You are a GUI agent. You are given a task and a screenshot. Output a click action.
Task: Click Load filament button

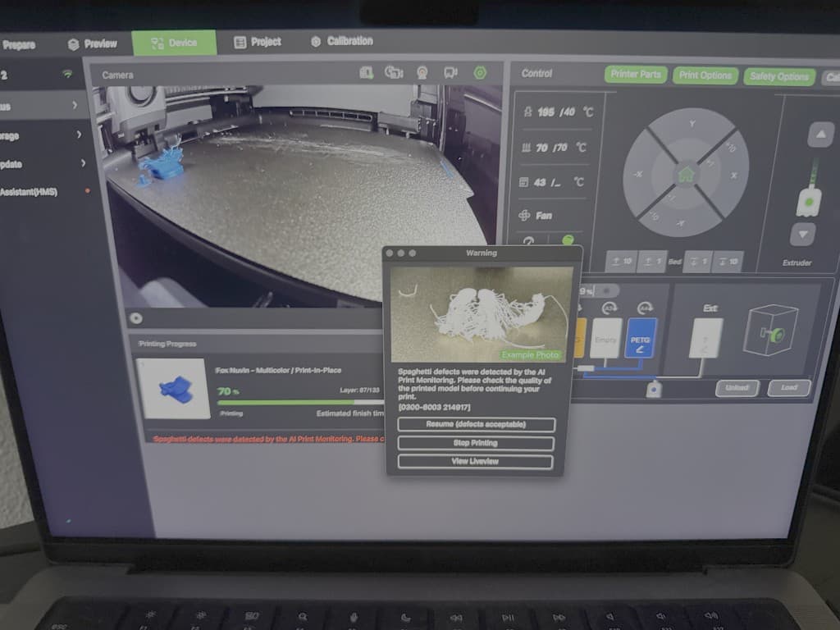(x=788, y=388)
